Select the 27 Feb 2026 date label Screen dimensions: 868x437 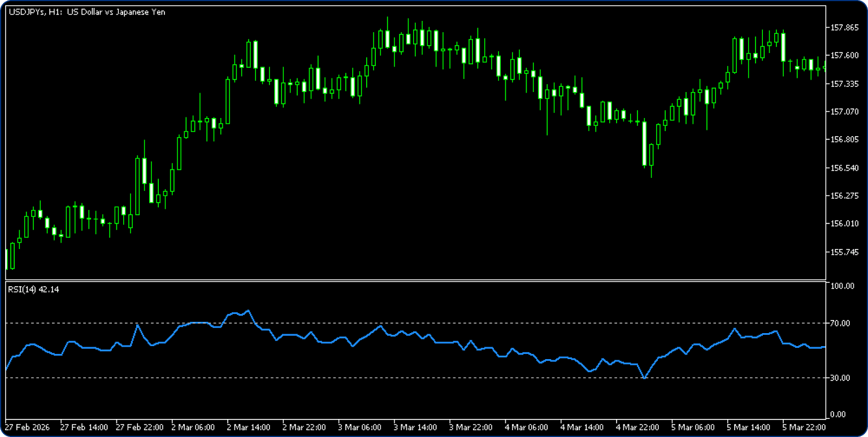(x=27, y=427)
